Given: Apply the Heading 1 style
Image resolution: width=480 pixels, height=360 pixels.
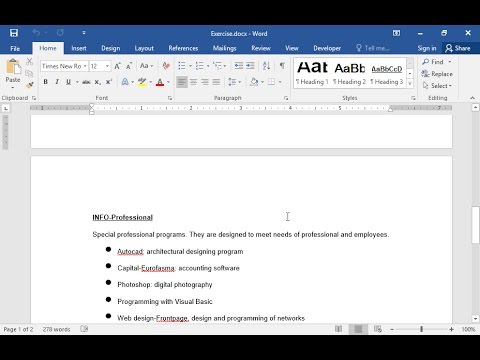Looking at the screenshot, I should (312, 73).
